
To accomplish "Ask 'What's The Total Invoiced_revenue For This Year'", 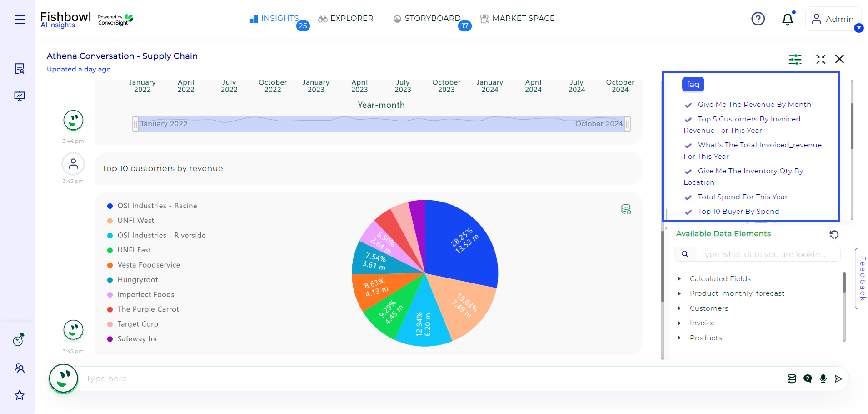I will coord(753,151).
